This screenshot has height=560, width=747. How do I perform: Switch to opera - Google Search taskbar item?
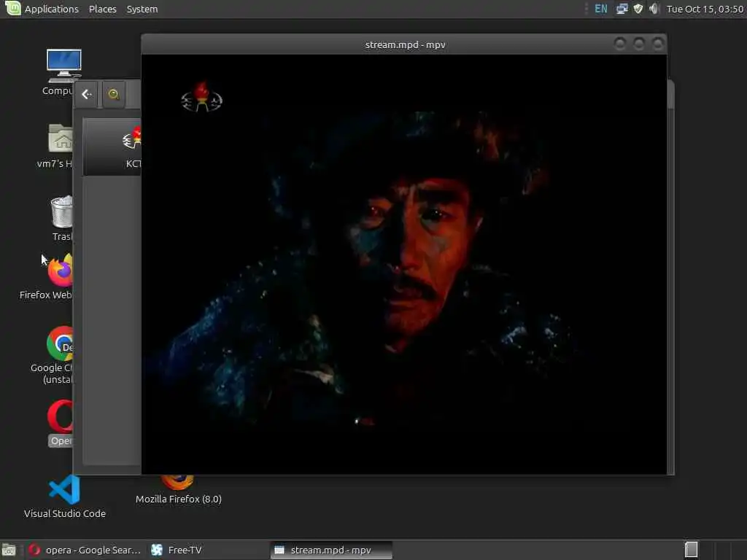(85, 550)
